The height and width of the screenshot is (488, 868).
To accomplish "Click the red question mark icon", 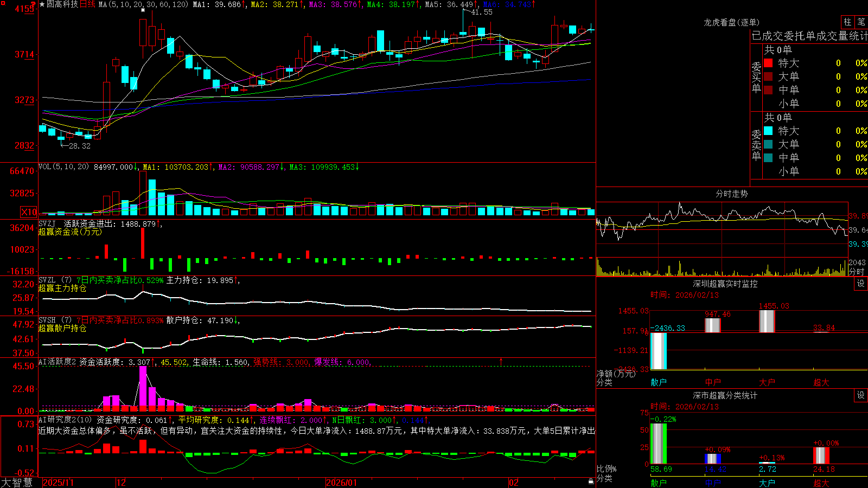I will click(x=34, y=4).
